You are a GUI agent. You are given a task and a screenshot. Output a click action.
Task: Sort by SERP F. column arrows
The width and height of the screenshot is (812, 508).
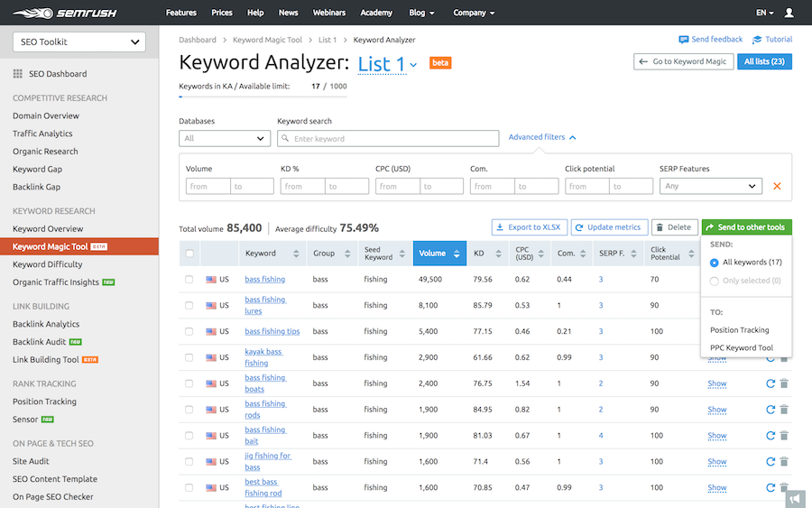click(x=633, y=254)
